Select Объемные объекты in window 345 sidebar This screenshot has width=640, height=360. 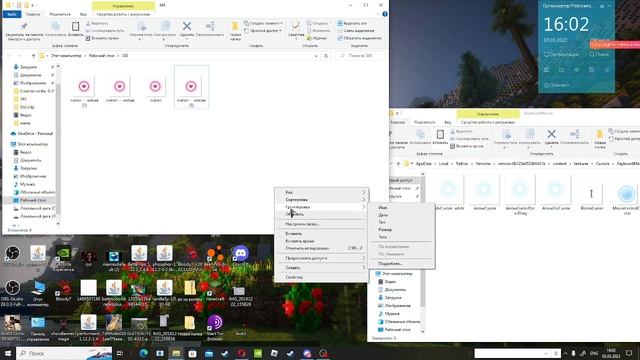34,192
